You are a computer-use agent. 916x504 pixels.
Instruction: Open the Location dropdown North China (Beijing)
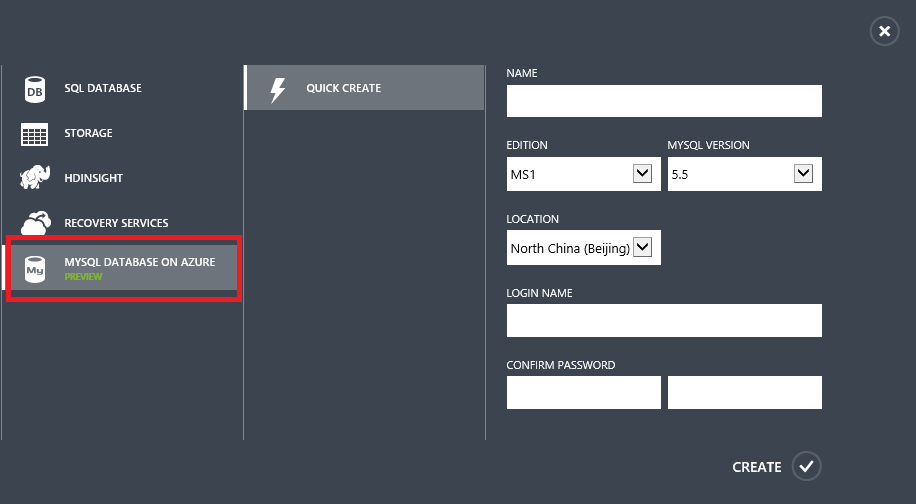(x=584, y=248)
